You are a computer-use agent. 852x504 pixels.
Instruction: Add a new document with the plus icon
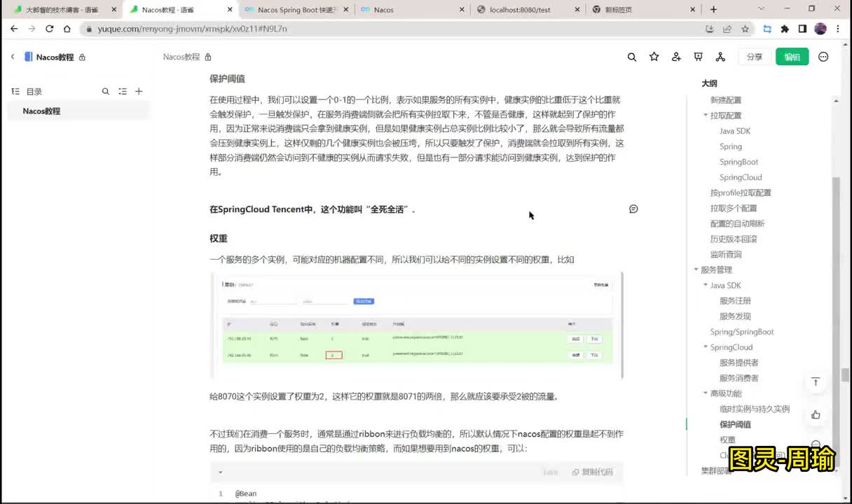click(139, 91)
